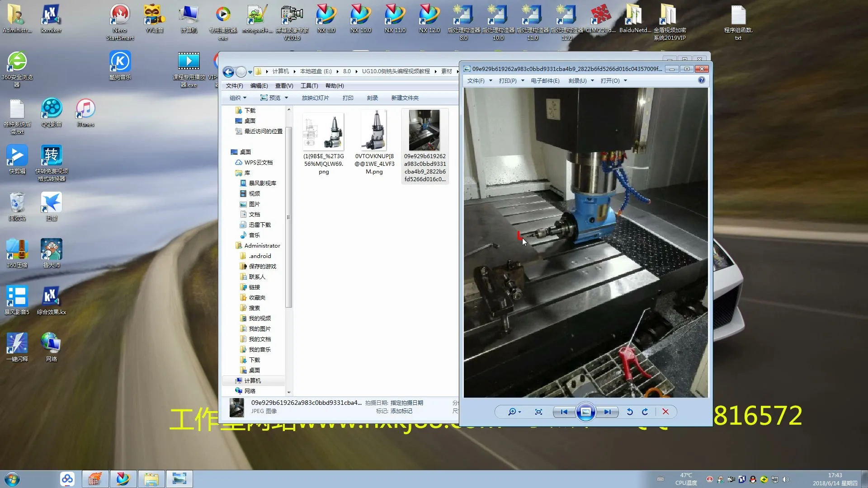This screenshot has width=868, height=488.
Task: Go to next image in viewer
Action: 607,412
